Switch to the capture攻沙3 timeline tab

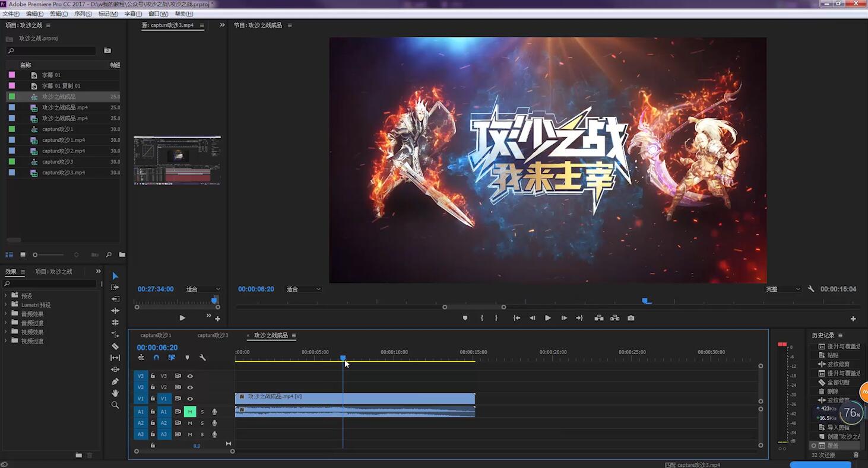(x=213, y=335)
